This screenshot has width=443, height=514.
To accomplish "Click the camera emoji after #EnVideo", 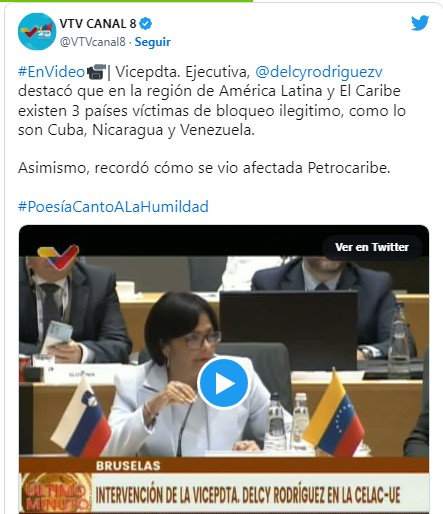I will [96, 72].
